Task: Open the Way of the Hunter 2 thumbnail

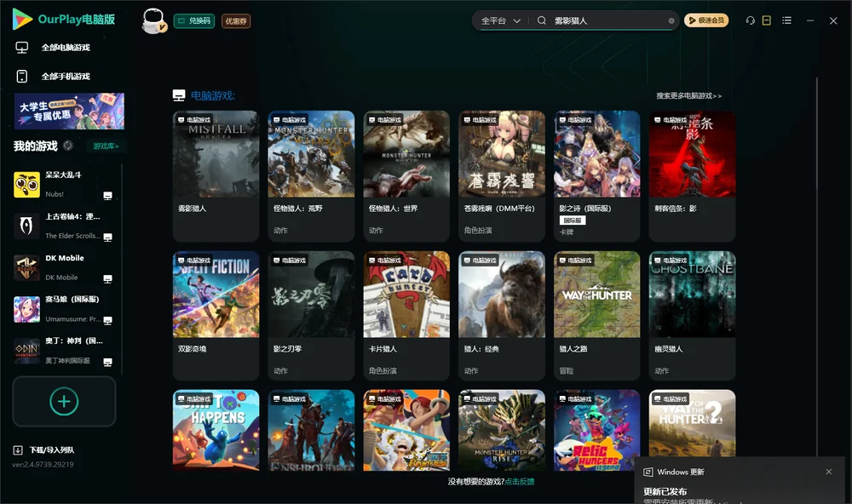Action: click(692, 424)
